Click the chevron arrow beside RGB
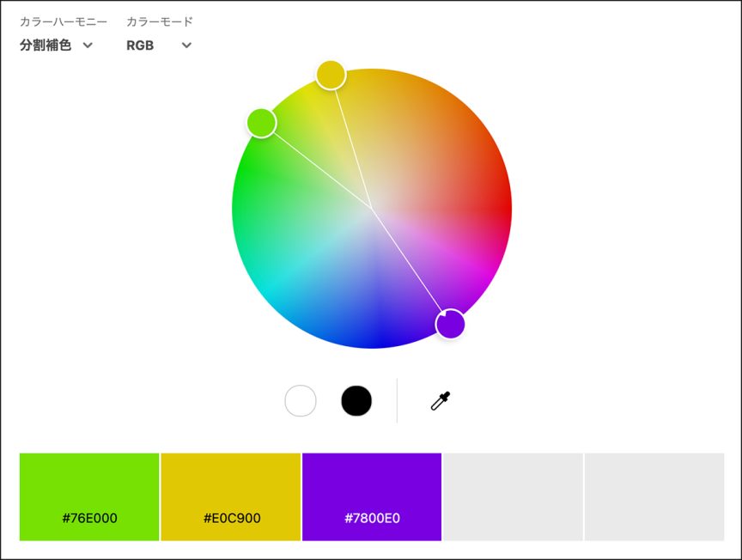 (x=186, y=46)
